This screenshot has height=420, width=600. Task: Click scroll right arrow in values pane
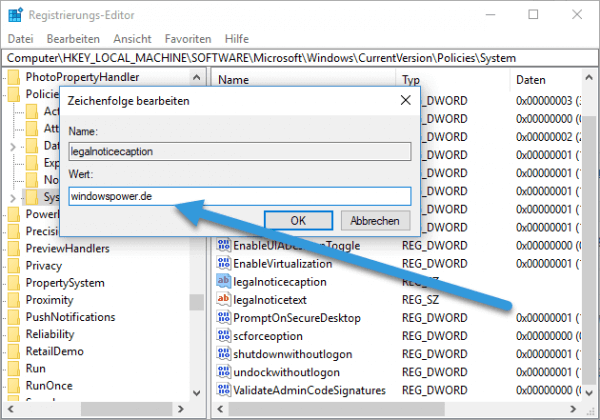[573, 409]
